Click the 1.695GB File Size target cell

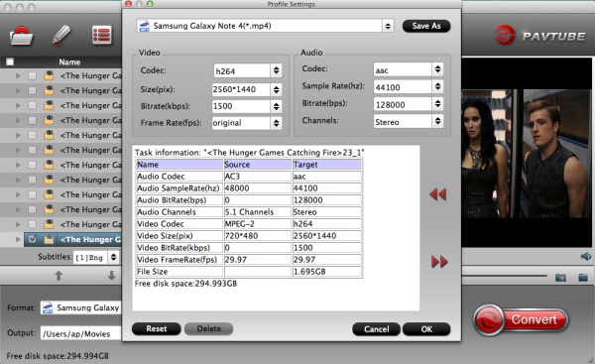[x=326, y=272]
